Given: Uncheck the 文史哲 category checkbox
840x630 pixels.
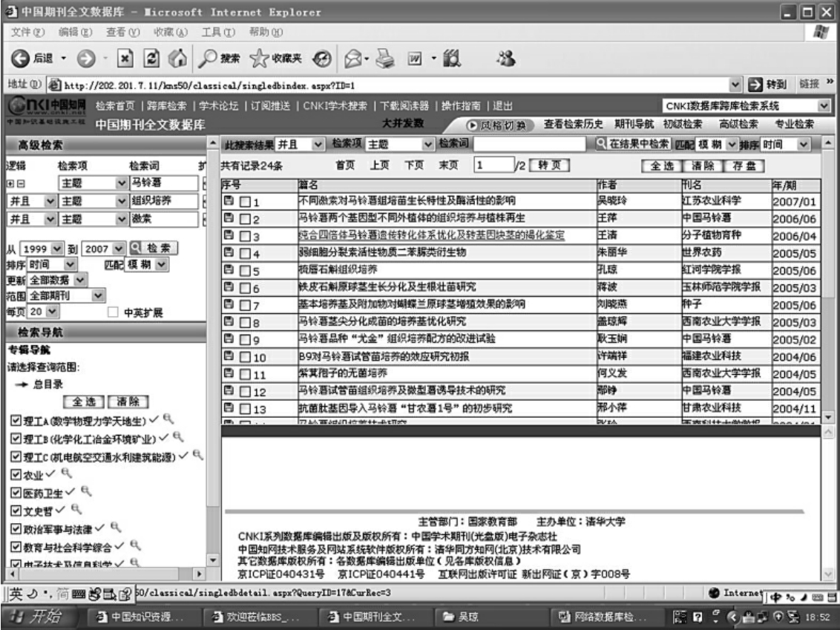Looking at the screenshot, I should [x=16, y=511].
